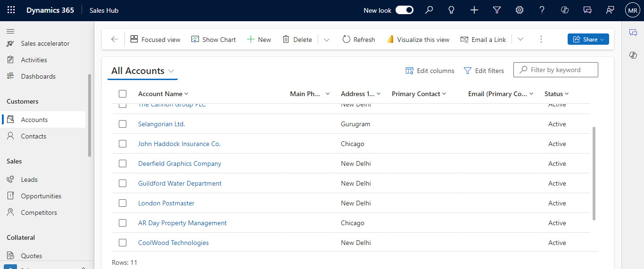The height and width of the screenshot is (269, 644).
Task: Click the vertical ellipsis more commands
Action: (541, 40)
